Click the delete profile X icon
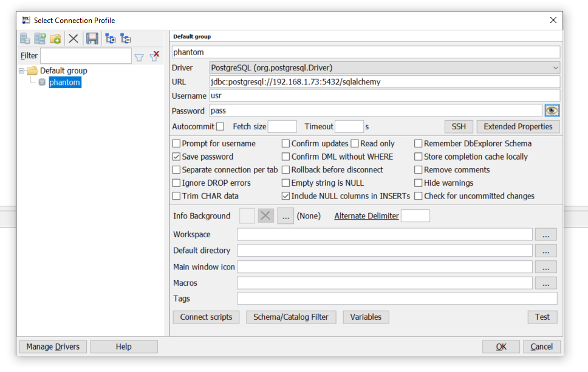The height and width of the screenshot is (372, 588). 73,39
